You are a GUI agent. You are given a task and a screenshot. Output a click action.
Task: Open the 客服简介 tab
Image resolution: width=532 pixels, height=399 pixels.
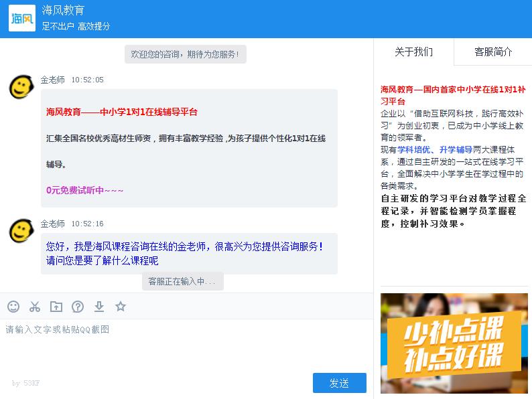[x=493, y=52]
